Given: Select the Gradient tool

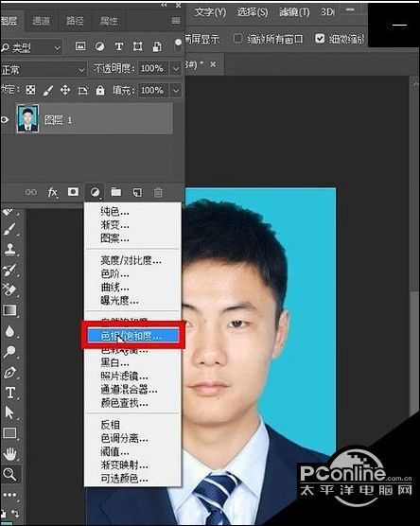Looking at the screenshot, I should (9, 310).
